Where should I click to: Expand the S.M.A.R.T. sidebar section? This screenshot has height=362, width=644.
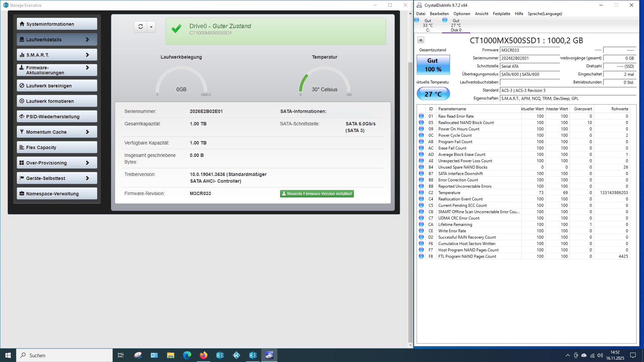click(x=57, y=55)
